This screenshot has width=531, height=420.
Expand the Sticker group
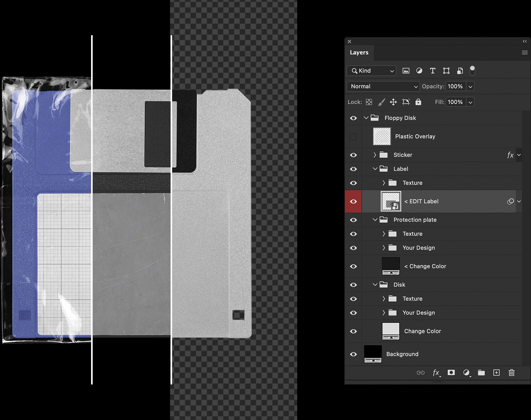pos(374,155)
